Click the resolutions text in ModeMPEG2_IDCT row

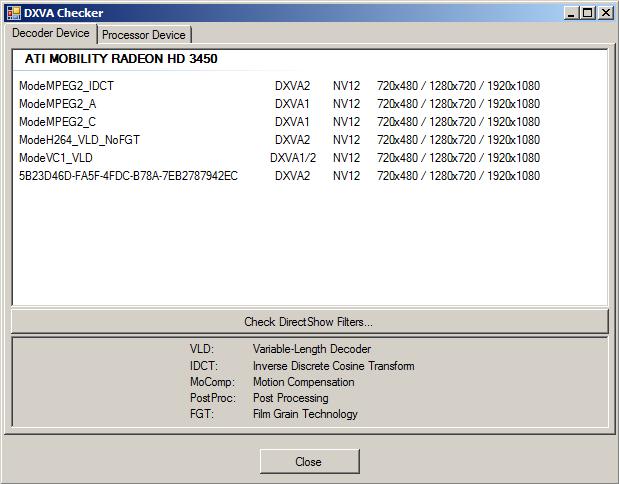click(x=458, y=86)
